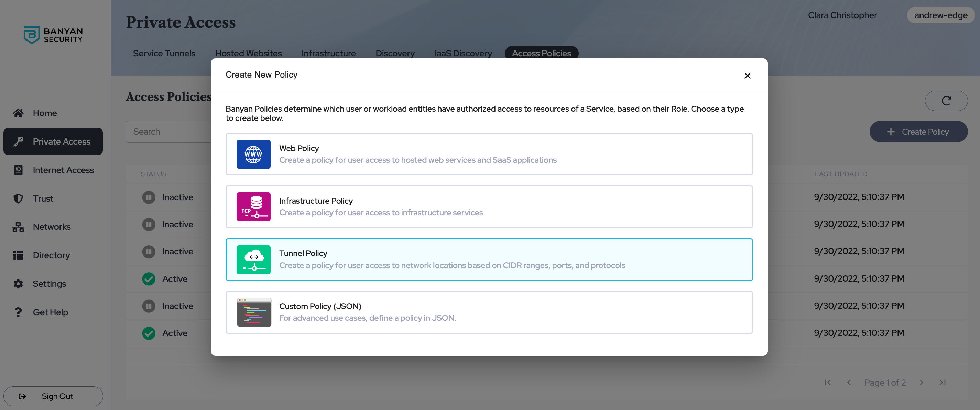Go to next page of policies
Screen dimensions: 980x410
[921, 382]
